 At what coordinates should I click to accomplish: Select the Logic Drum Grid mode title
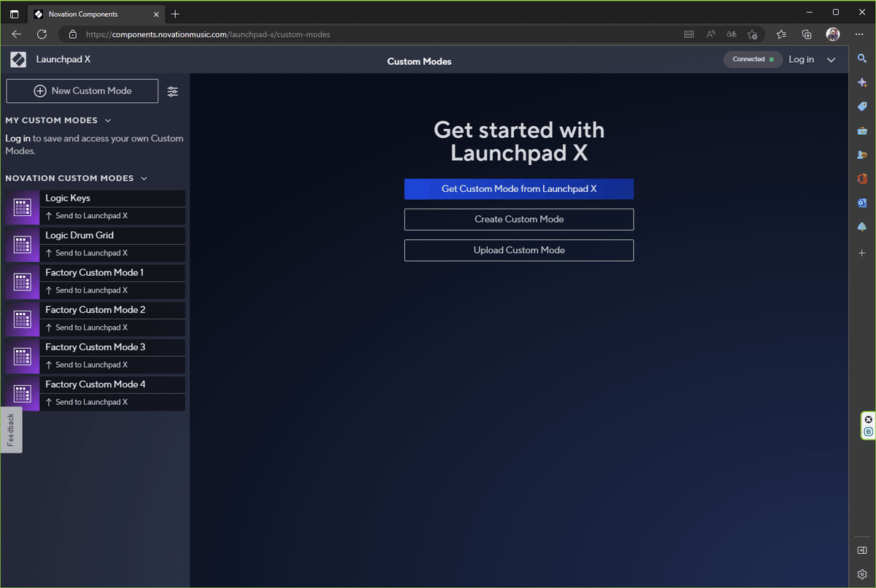pos(80,236)
